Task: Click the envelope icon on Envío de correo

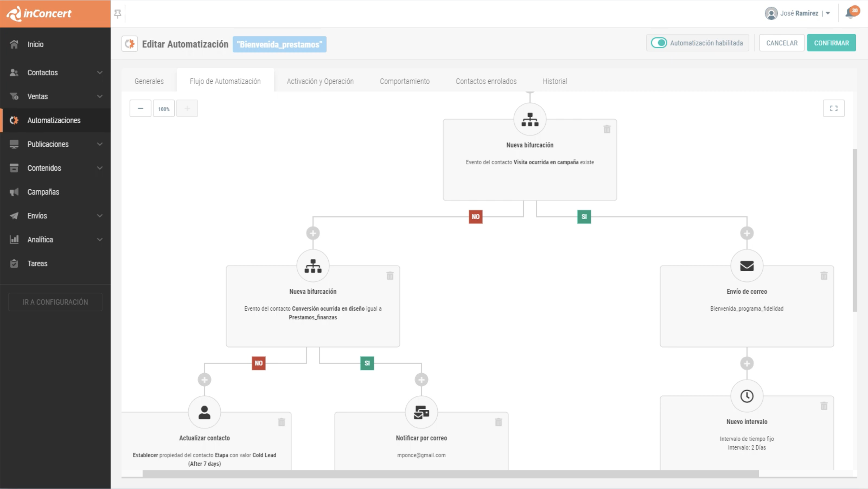Action: 747,266
